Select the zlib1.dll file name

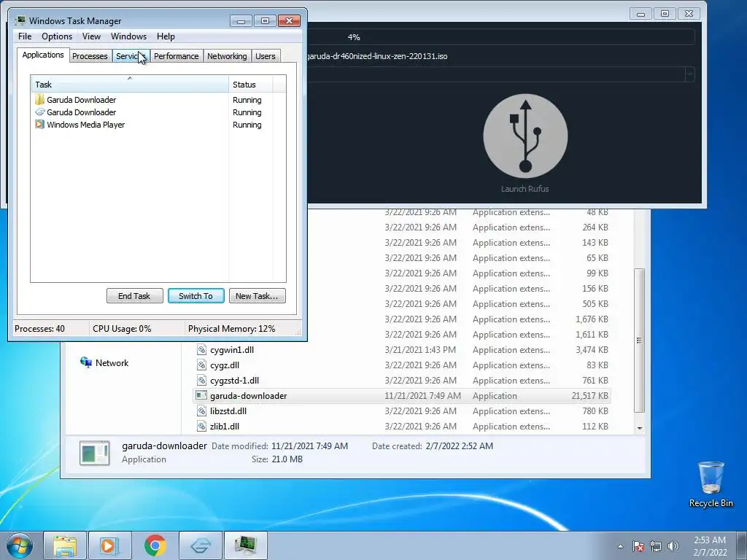tap(225, 426)
